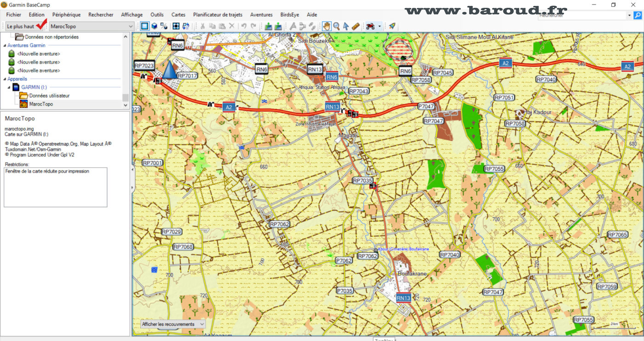Screen dimensions: 644x341
Task: Open 'Afficher les recouvrements' dropdown
Action: click(172, 324)
